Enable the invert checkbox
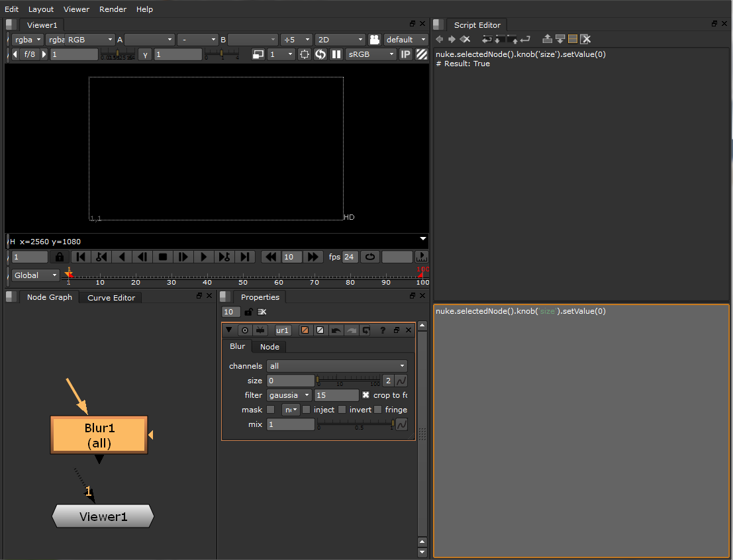The height and width of the screenshot is (560, 733). (x=342, y=410)
